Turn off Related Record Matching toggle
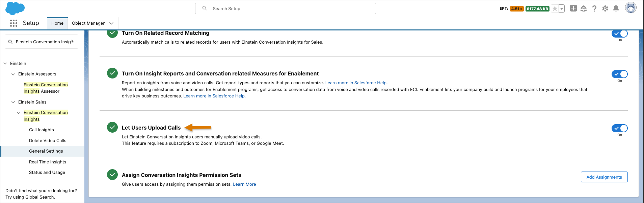Screen dimensions: 644x203 pyautogui.click(x=619, y=34)
